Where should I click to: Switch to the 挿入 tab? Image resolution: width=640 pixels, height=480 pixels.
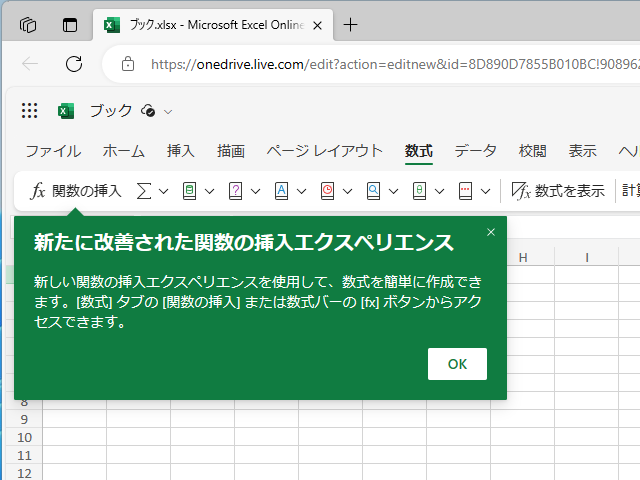180,151
